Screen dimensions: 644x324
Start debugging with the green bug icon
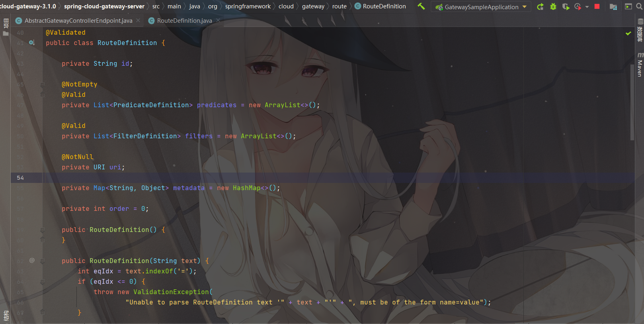(x=553, y=7)
